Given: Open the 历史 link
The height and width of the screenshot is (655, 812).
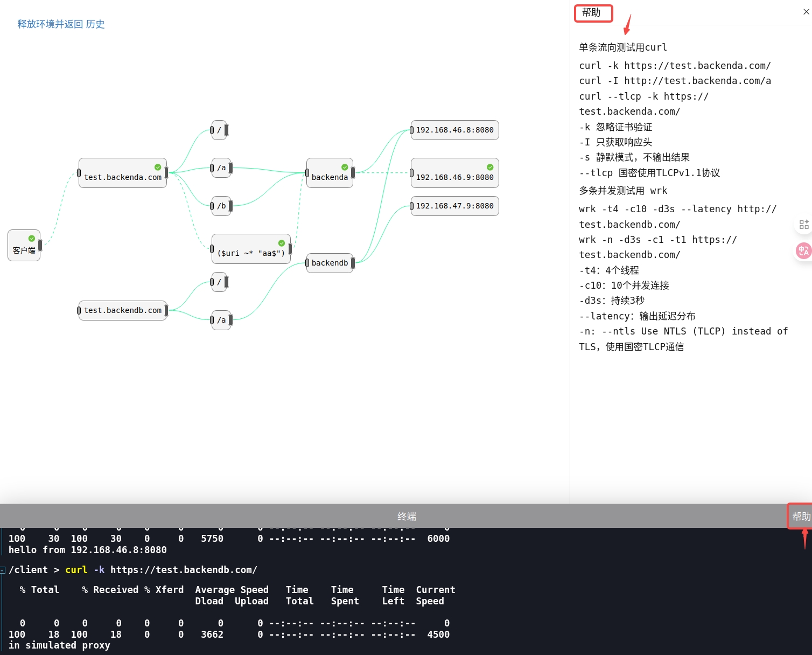Looking at the screenshot, I should pyautogui.click(x=95, y=24).
